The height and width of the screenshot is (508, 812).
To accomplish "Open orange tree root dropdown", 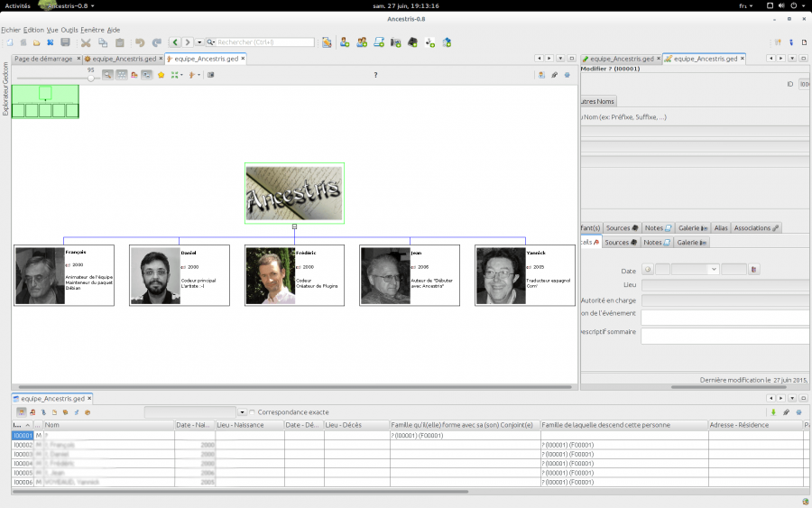I will coord(194,75).
